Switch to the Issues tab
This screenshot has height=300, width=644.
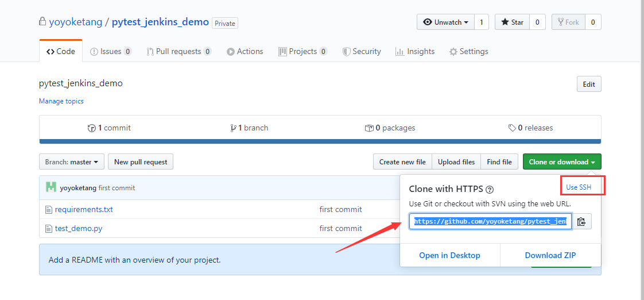[110, 52]
